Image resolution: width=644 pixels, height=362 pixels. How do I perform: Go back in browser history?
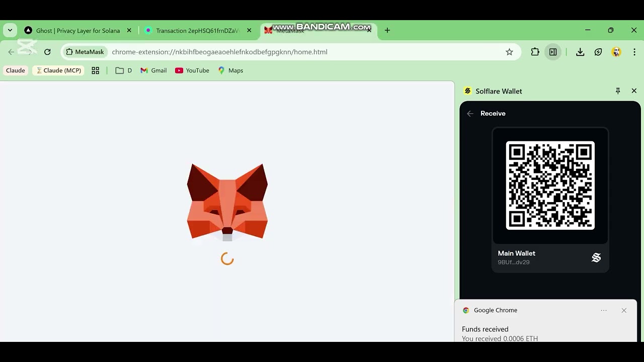pyautogui.click(x=11, y=52)
